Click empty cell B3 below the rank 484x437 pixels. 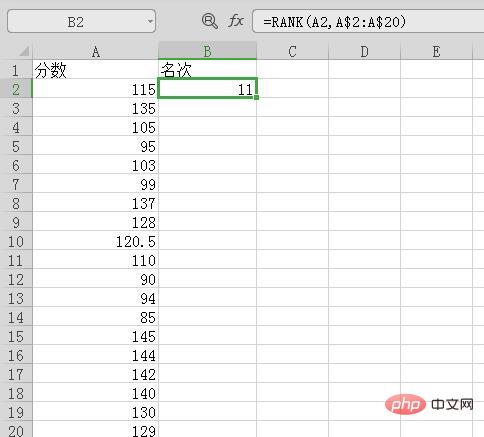[207, 108]
